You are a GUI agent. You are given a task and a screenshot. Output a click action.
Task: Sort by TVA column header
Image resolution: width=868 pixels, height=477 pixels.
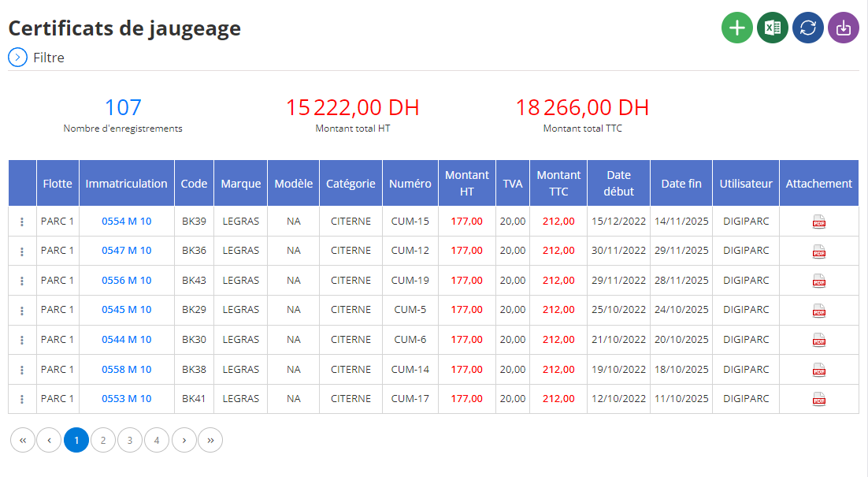[x=513, y=184]
